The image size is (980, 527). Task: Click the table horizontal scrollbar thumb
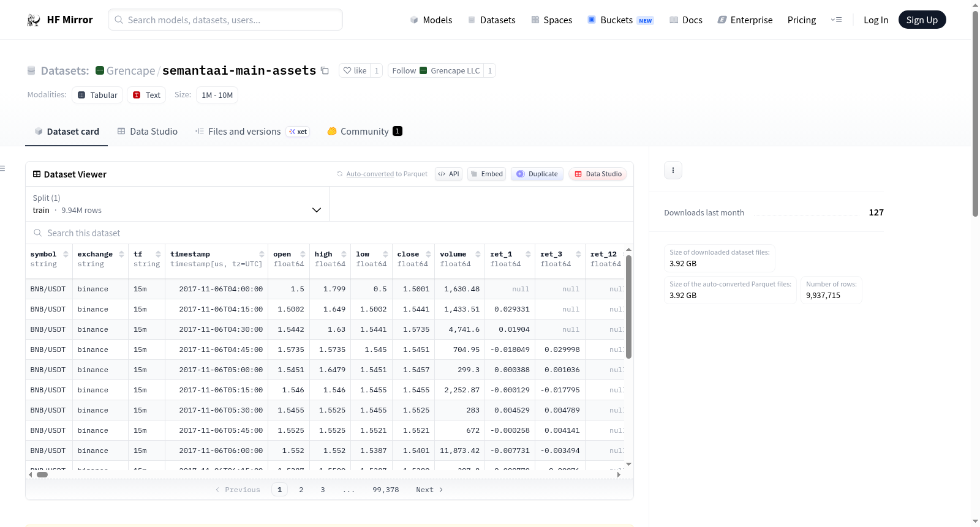(x=42, y=474)
